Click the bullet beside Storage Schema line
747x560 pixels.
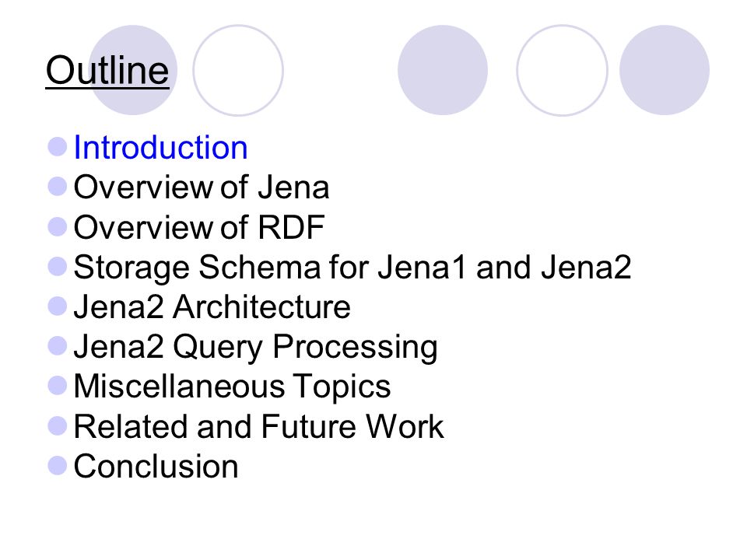click(x=57, y=266)
